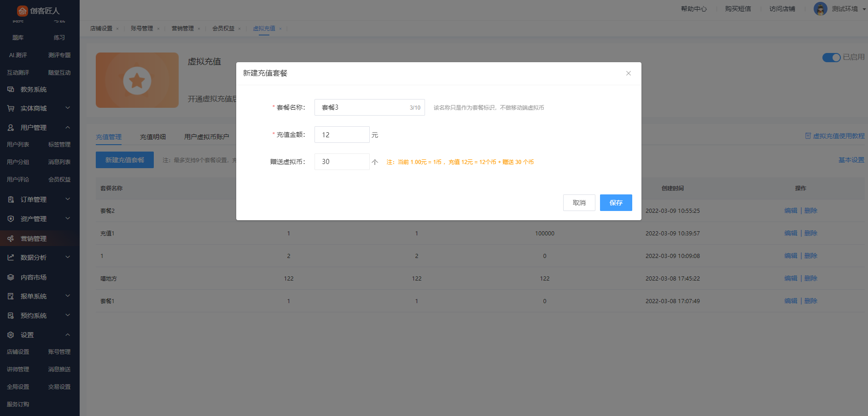Screen dimensions: 868x416
Task: Click the 设置 gear icon
Action: [11, 335]
